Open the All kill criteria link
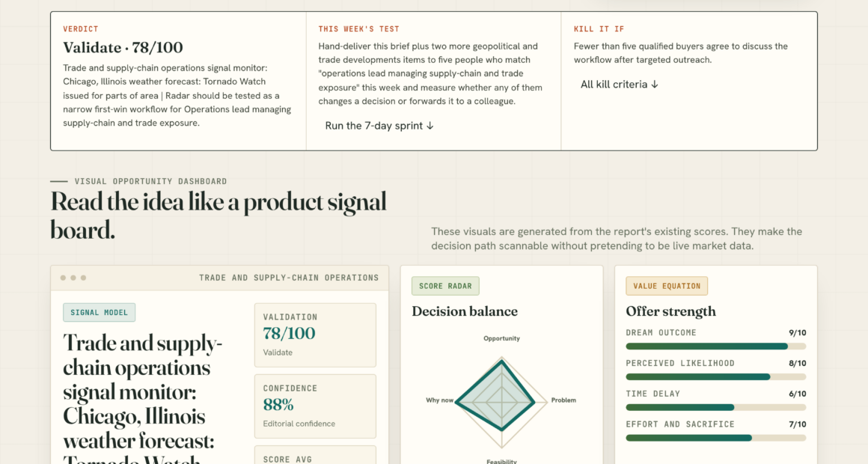868x464 pixels. click(619, 84)
